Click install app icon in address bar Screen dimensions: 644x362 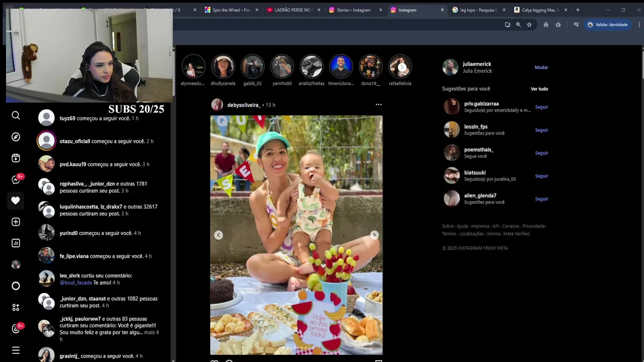click(507, 25)
